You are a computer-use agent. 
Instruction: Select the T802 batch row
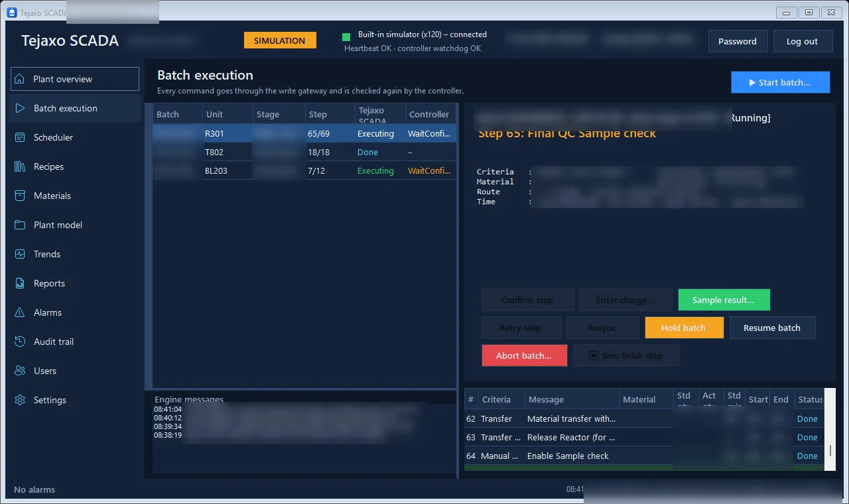[304, 152]
